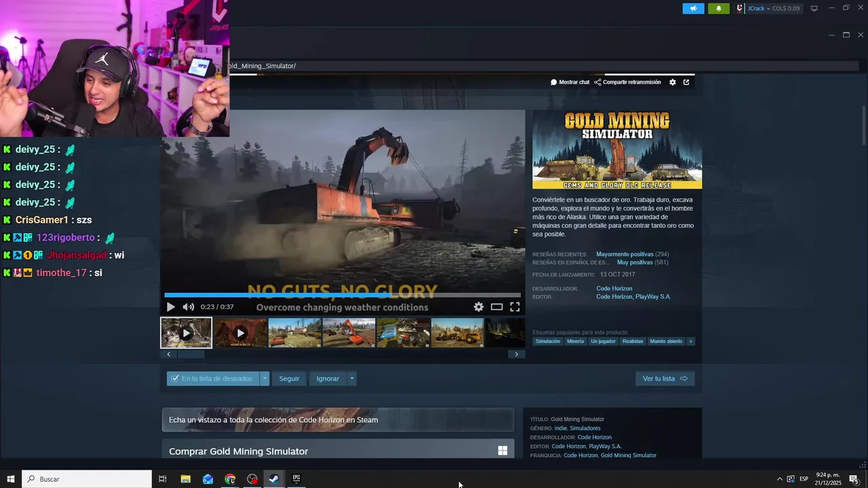Image resolution: width=868 pixels, height=488 pixels.
Task: Click the JCrack profile avatar
Action: pyautogui.click(x=741, y=8)
